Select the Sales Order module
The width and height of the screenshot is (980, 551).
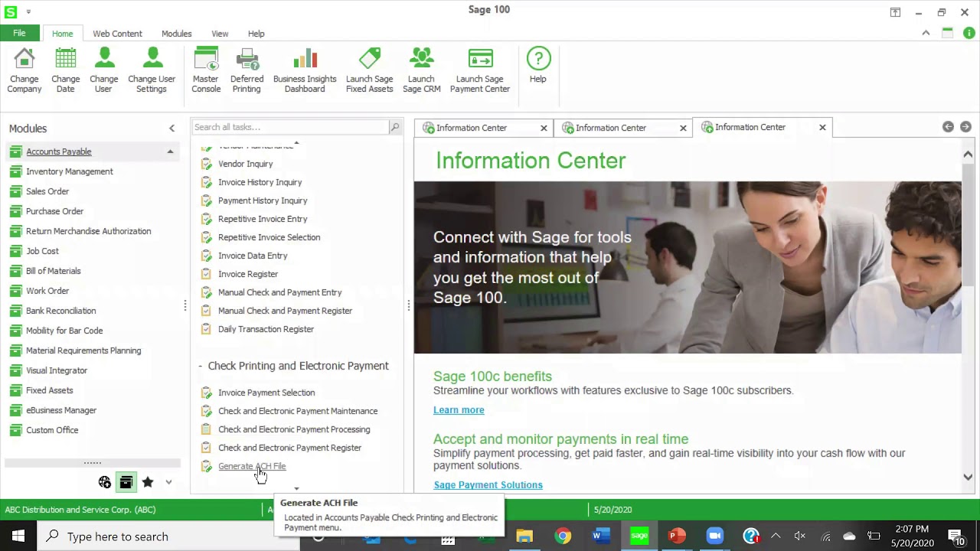(x=47, y=191)
